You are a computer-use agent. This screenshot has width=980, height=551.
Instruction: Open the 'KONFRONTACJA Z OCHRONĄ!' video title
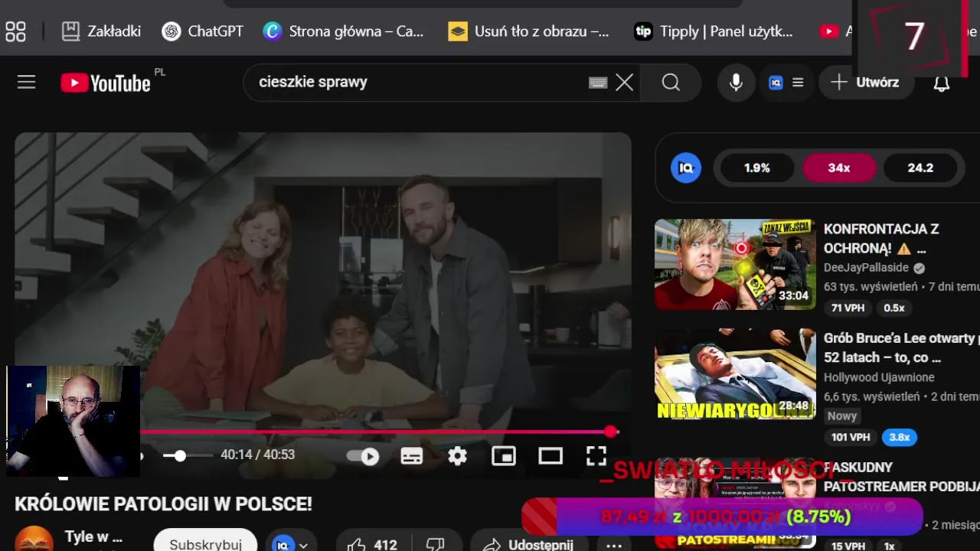pyautogui.click(x=881, y=239)
